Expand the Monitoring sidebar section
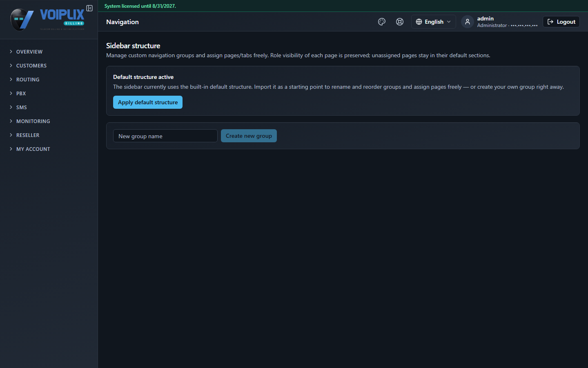The width and height of the screenshot is (588, 368). [x=49, y=121]
